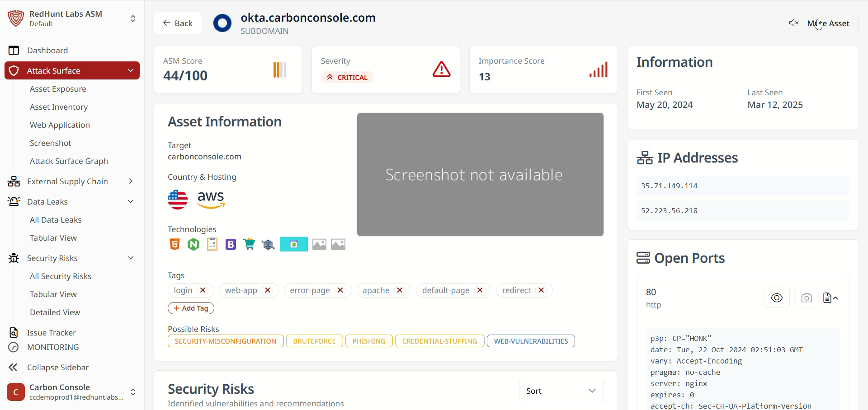Open the port 80 camera screenshot icon
Screen dimensions: 868x410
point(807,298)
